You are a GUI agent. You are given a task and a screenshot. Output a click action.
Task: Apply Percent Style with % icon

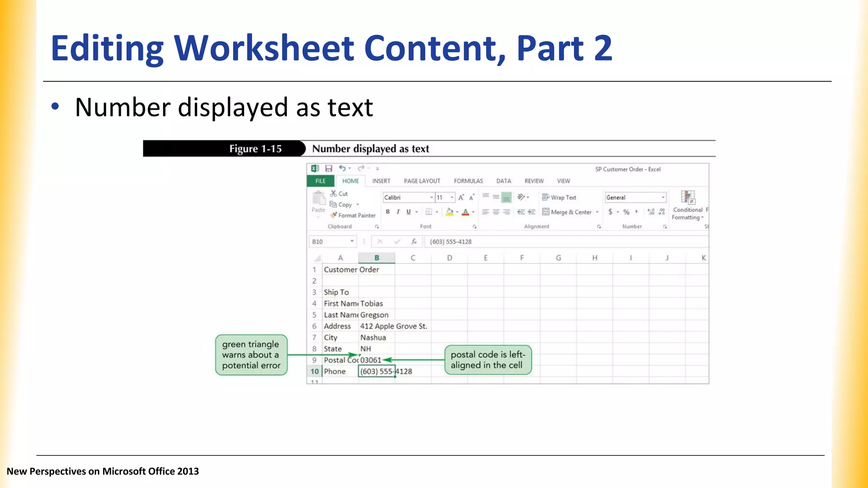(x=626, y=212)
